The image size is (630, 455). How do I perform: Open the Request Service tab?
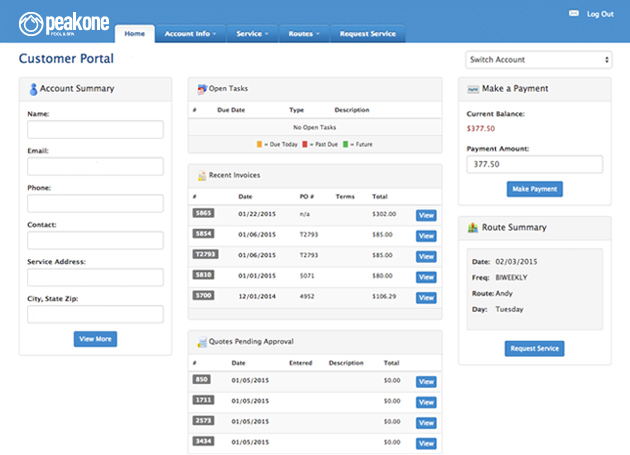(x=368, y=34)
